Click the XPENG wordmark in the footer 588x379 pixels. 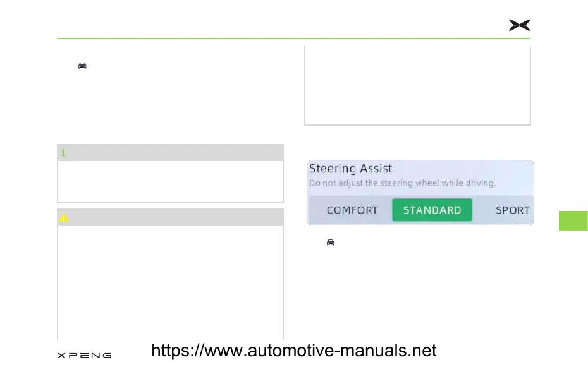tap(85, 356)
